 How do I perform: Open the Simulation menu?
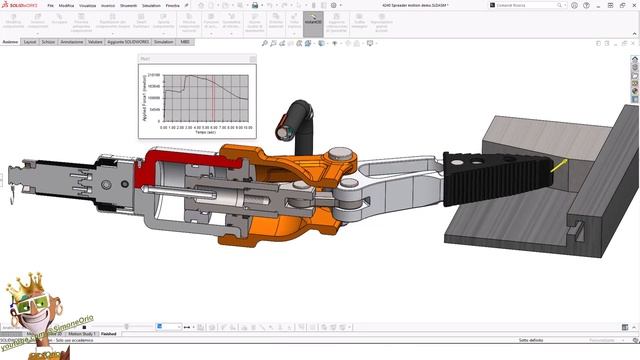151,6
